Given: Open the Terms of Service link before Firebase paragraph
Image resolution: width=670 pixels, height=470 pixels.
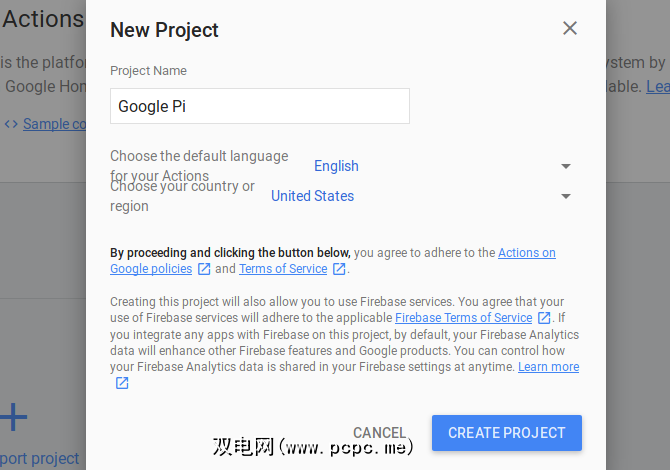Looking at the screenshot, I should coord(283,269).
